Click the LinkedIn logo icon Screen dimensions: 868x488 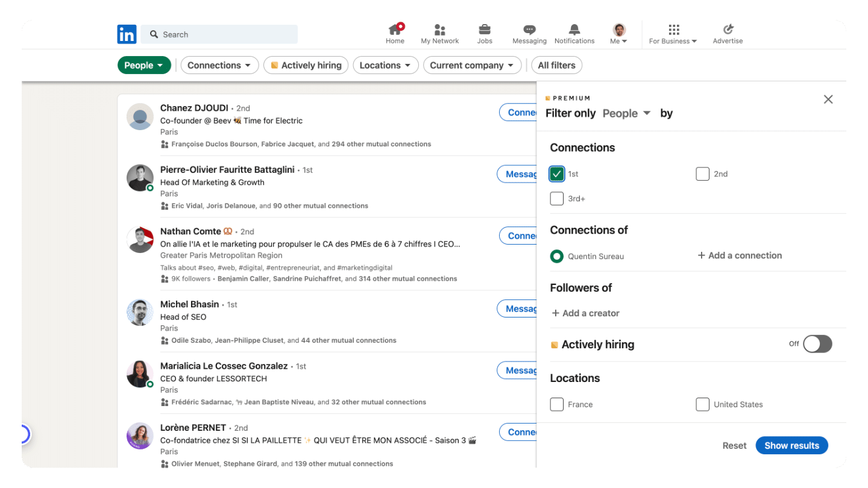click(127, 34)
